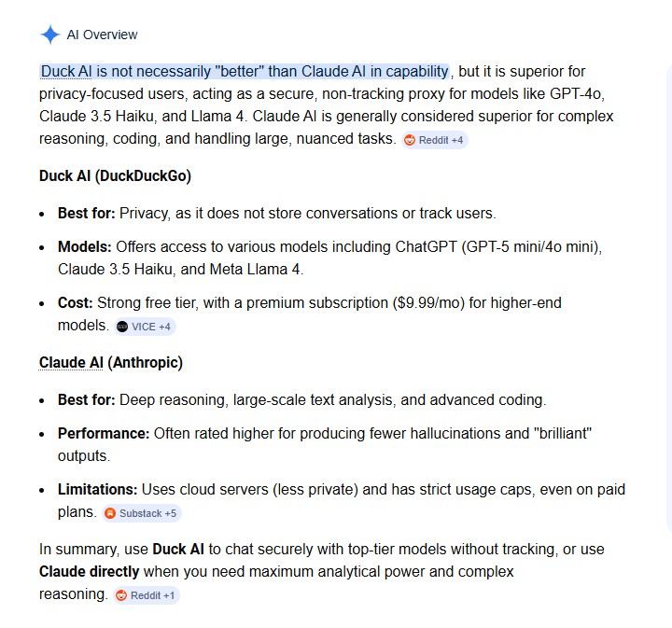
Task: Click the AI Overview sparkle icon
Action: tap(50, 35)
